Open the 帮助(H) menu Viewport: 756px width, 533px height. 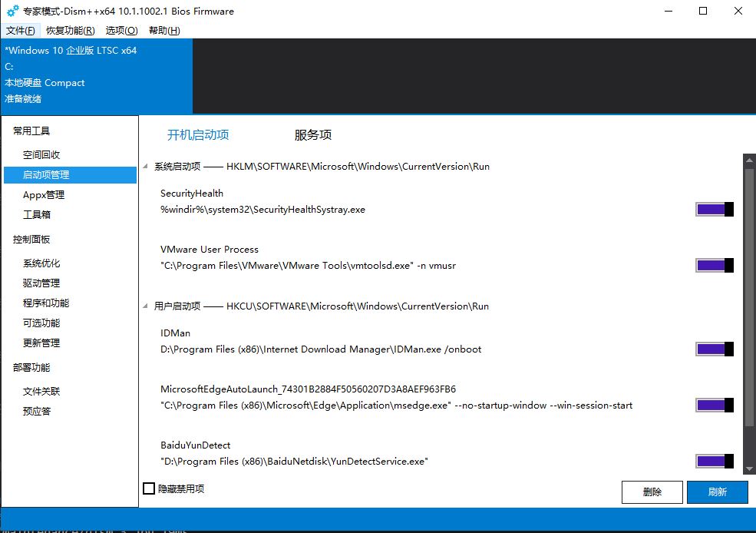[x=163, y=31]
